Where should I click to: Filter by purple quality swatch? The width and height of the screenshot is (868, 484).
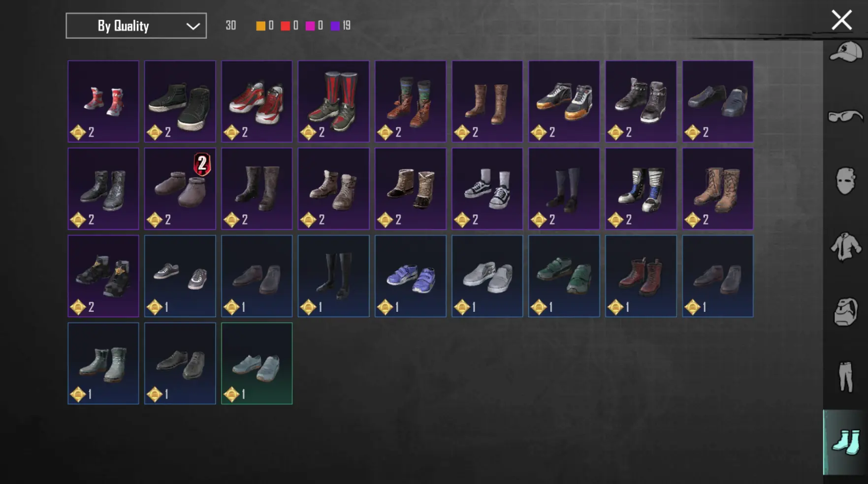[x=335, y=26]
